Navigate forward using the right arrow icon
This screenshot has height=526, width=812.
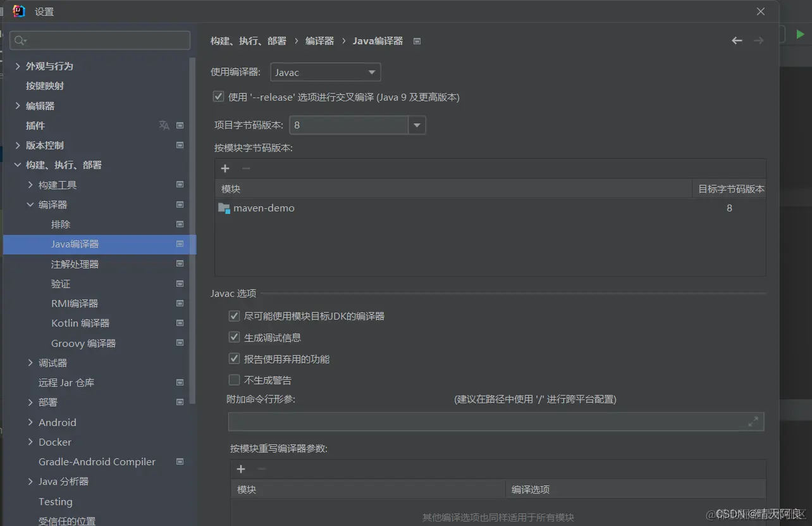pyautogui.click(x=758, y=40)
